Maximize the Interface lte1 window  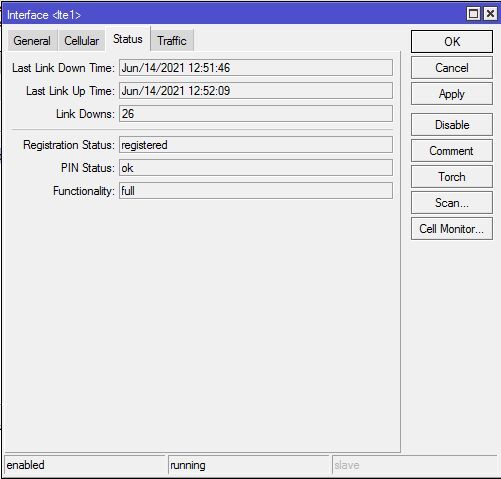[x=473, y=14]
